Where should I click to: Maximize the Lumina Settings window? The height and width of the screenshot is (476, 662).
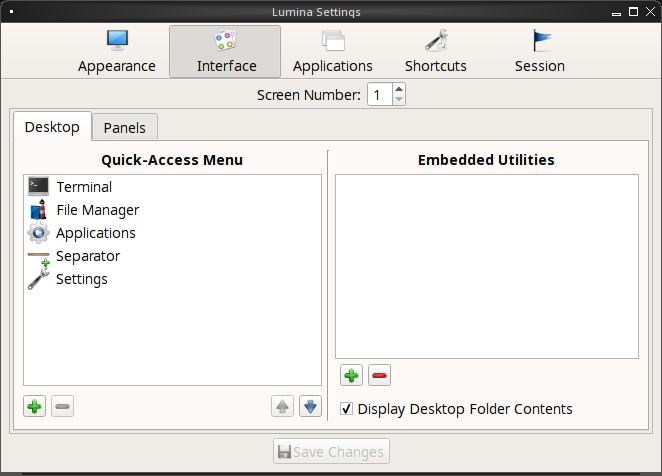pos(633,12)
